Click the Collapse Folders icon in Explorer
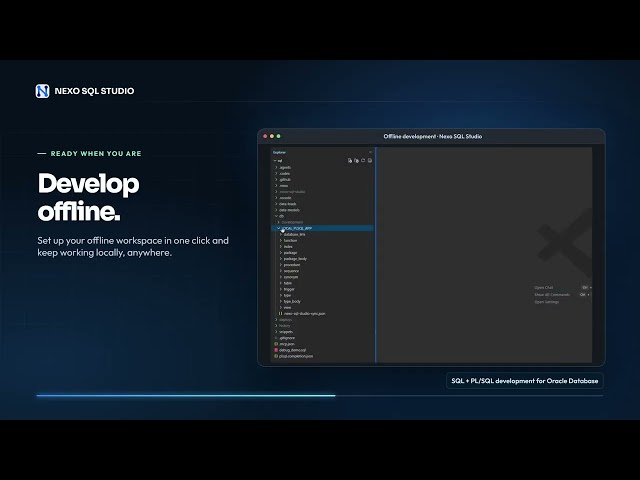Image resolution: width=640 pixels, height=480 pixels. (370, 161)
